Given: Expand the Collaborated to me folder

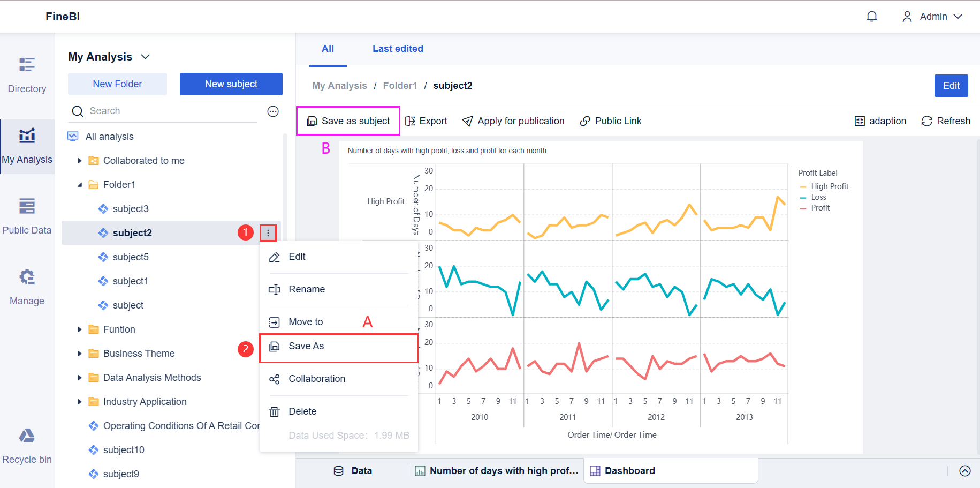Looking at the screenshot, I should [80, 161].
